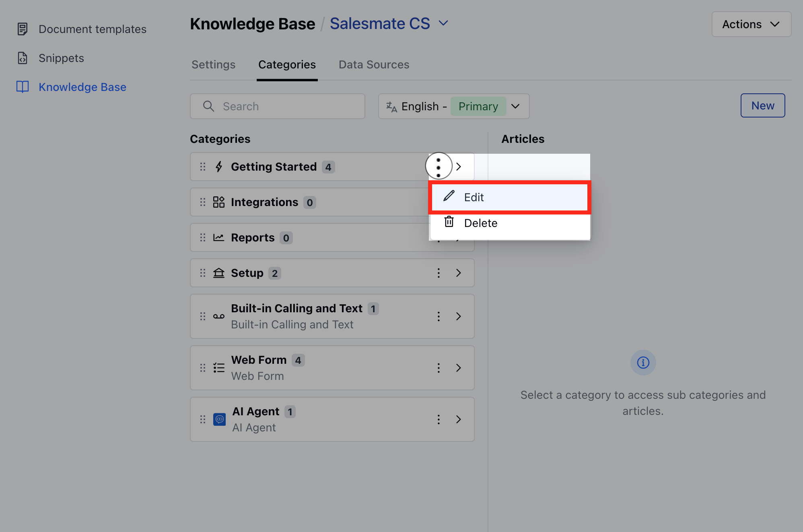Choose Delete in the context menu
The width and height of the screenshot is (803, 532).
510,223
